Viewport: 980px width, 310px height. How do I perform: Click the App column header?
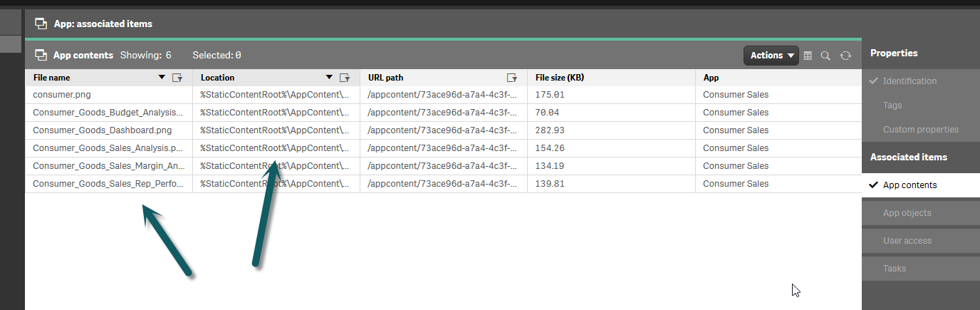click(x=711, y=78)
